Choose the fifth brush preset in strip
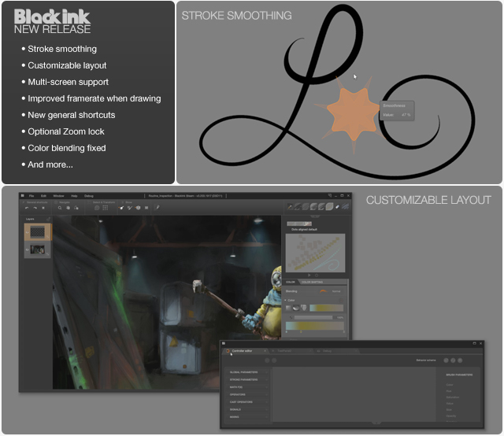 click(x=321, y=207)
